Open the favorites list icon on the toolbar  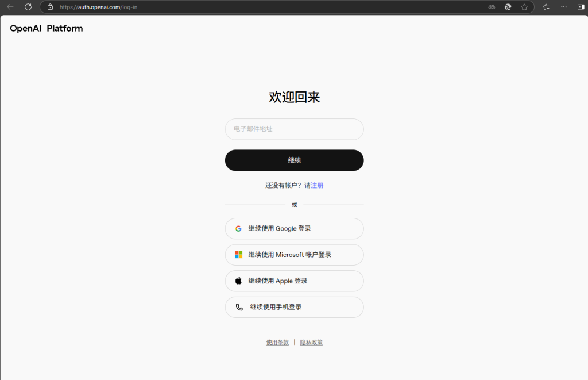[x=546, y=7]
